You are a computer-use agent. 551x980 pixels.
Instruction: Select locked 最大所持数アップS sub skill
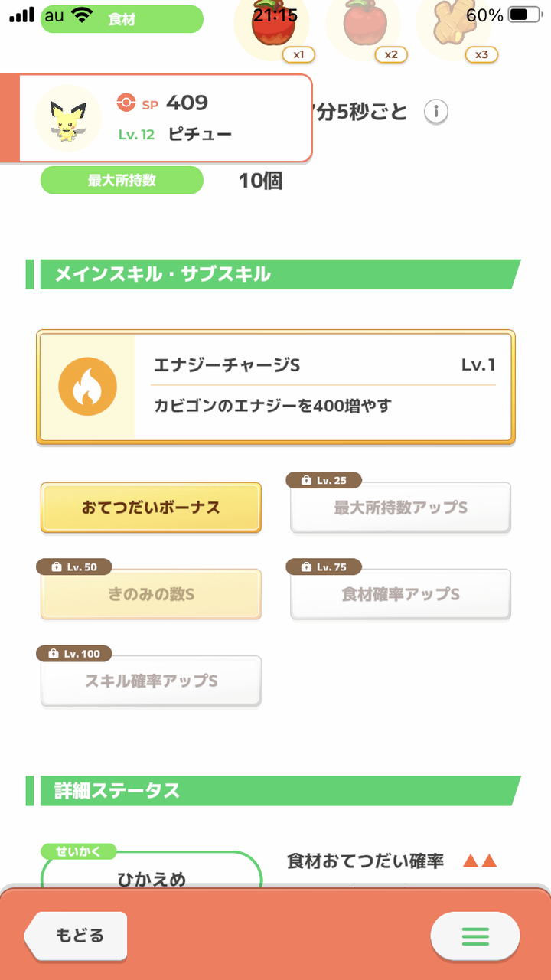tap(400, 508)
